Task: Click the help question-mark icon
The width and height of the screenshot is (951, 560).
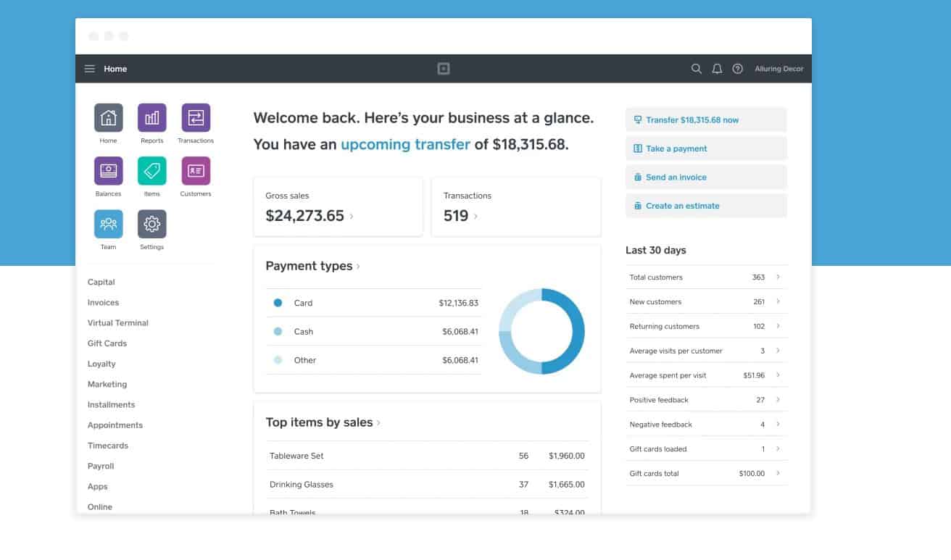Action: coord(737,68)
